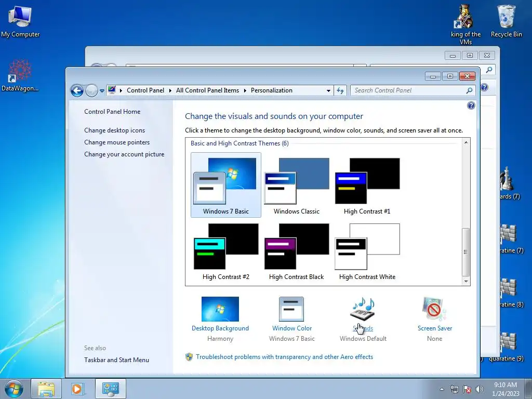Open the Sounds keyboard icon
The height and width of the screenshot is (399, 532).
363,309
